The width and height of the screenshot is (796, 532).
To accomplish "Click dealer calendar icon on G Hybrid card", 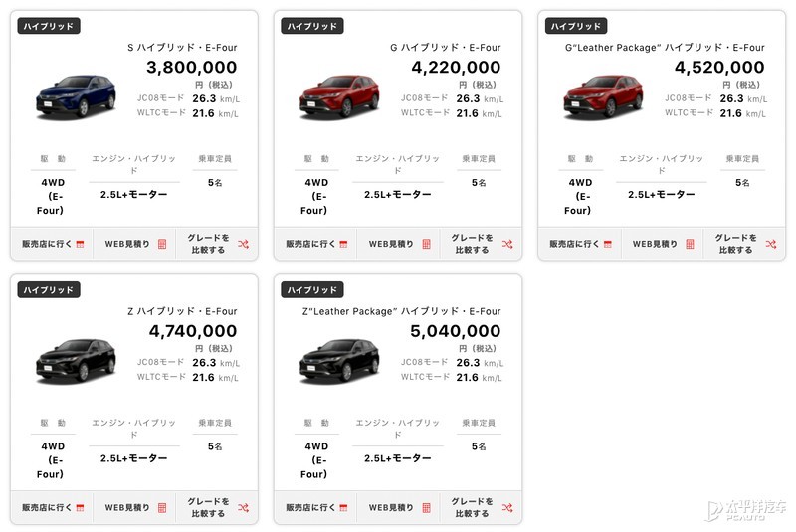I will 343,244.
